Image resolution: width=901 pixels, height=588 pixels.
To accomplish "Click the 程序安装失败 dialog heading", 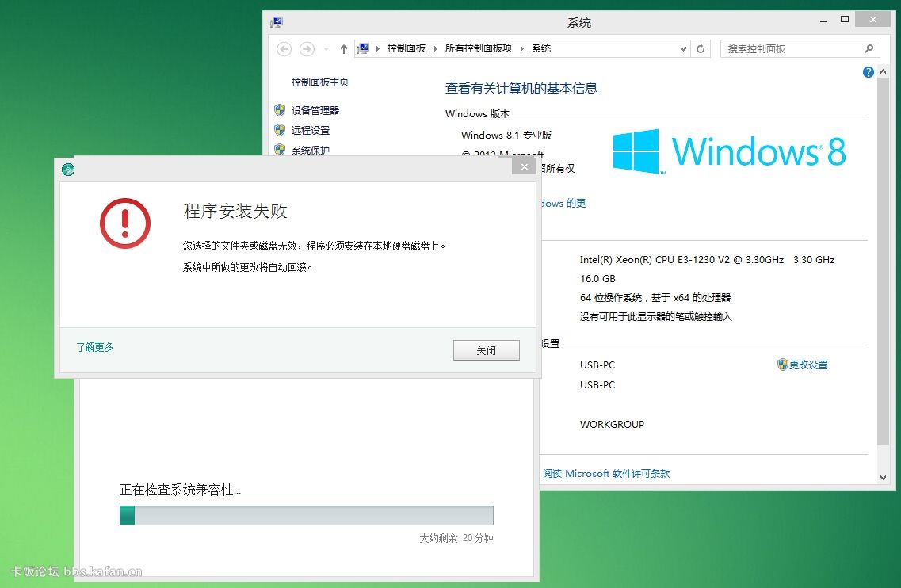I will (235, 211).
